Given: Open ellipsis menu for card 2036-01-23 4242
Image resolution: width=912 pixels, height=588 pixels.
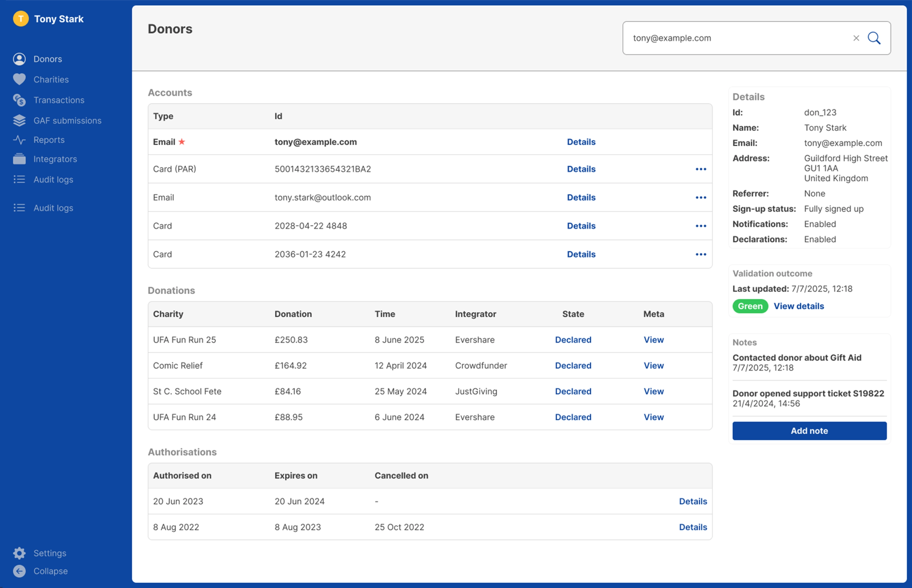Looking at the screenshot, I should pos(701,254).
